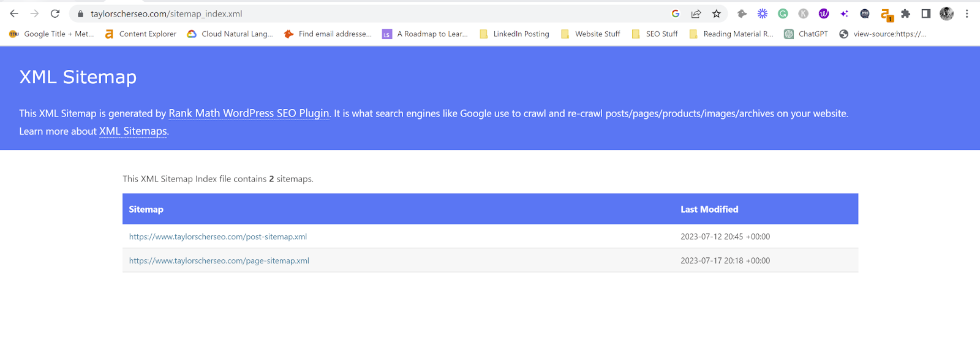
Task: Open the ChatGPT bookmark
Action: 806,34
